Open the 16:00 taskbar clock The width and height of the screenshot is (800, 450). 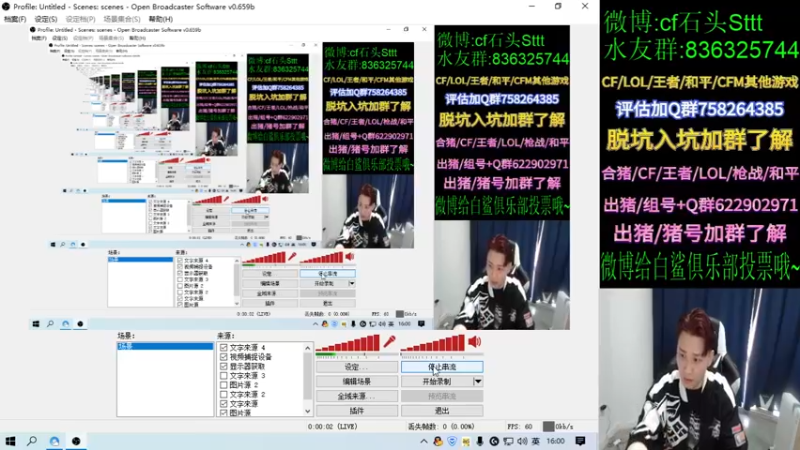[x=556, y=441]
